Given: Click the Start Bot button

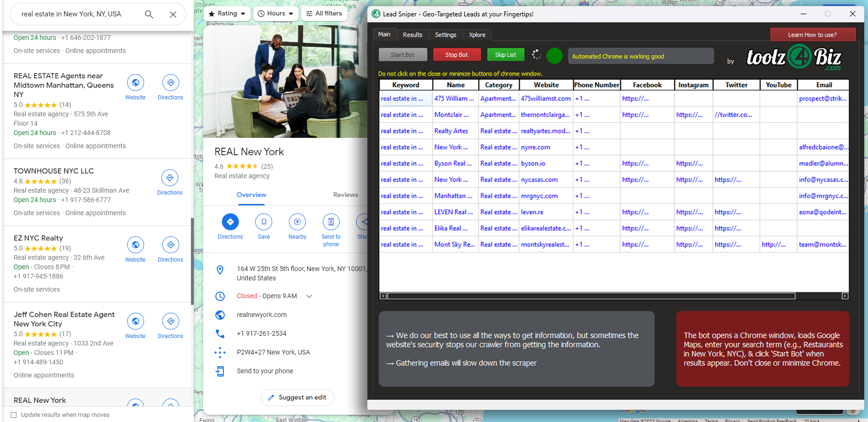Looking at the screenshot, I should 403,55.
